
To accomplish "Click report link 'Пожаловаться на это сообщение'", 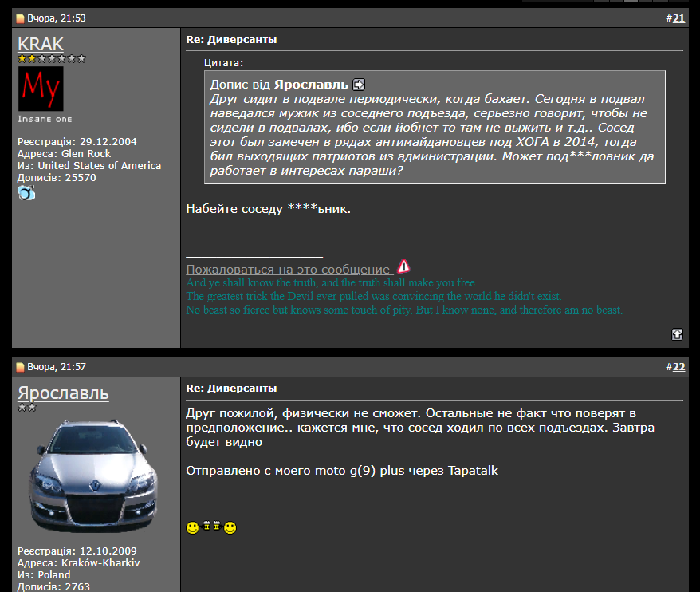I will [288, 270].
